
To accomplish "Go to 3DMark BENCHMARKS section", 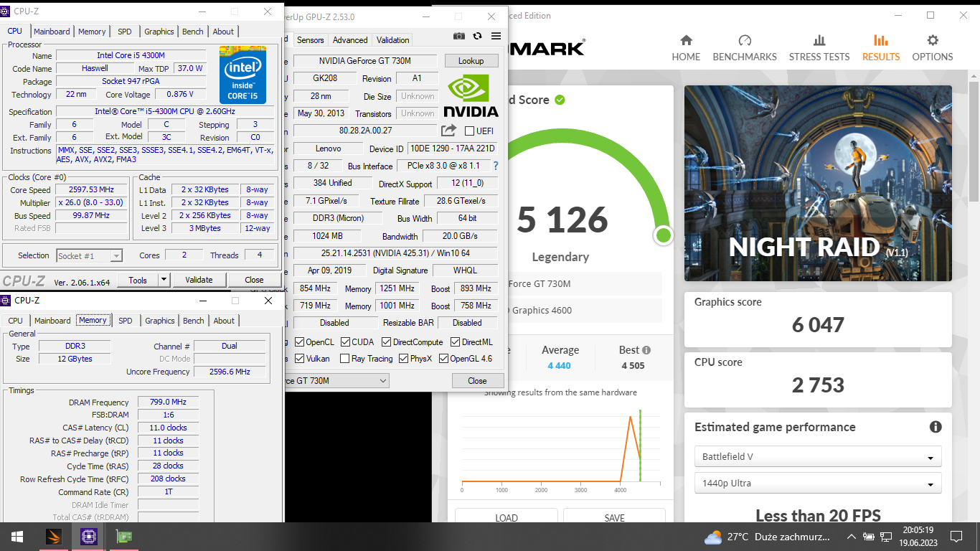I will [x=745, y=48].
